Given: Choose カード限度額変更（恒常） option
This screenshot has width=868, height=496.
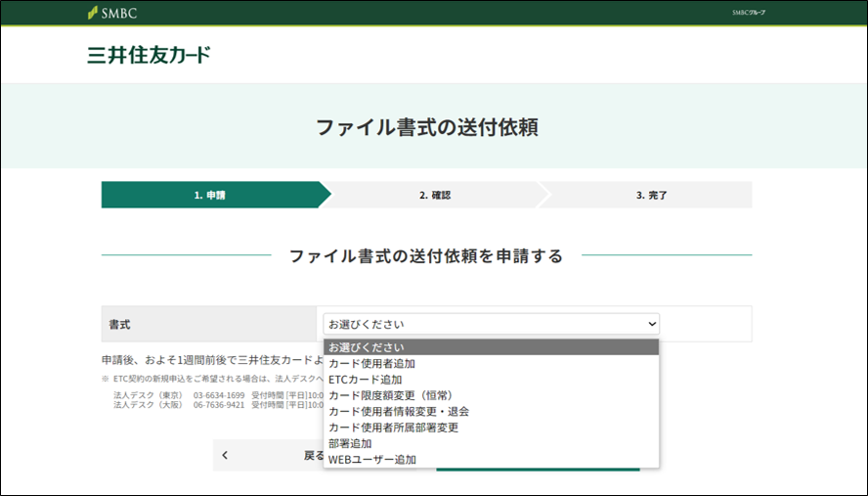Looking at the screenshot, I should (x=491, y=395).
